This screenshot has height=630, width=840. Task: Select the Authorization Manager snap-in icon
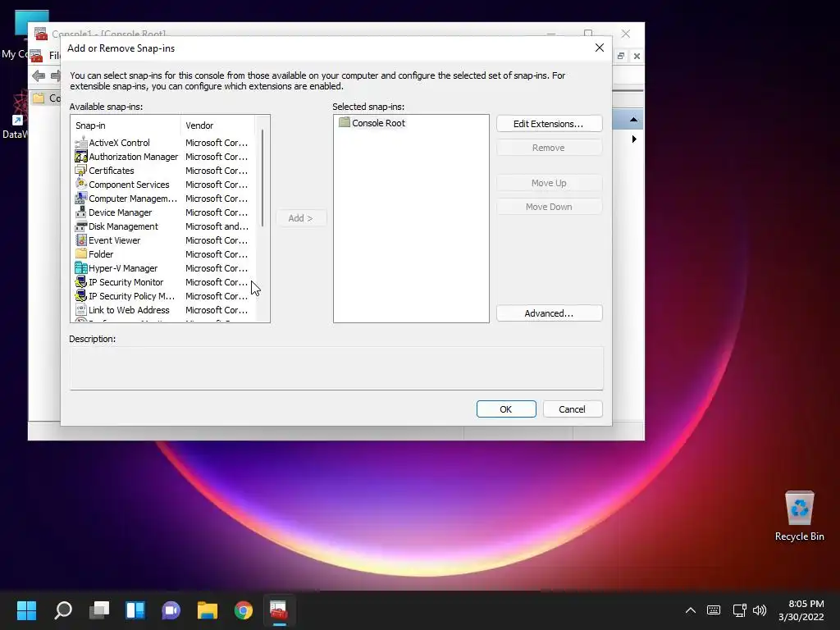[x=81, y=157]
